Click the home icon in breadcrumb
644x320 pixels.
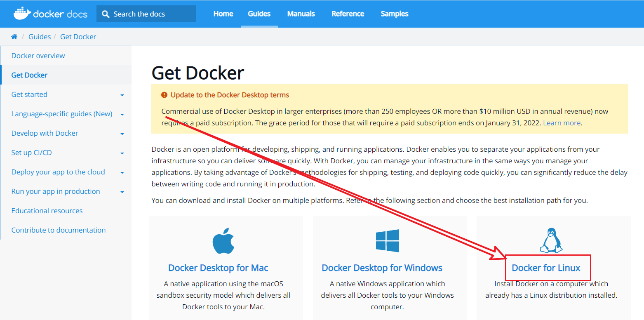[14, 37]
